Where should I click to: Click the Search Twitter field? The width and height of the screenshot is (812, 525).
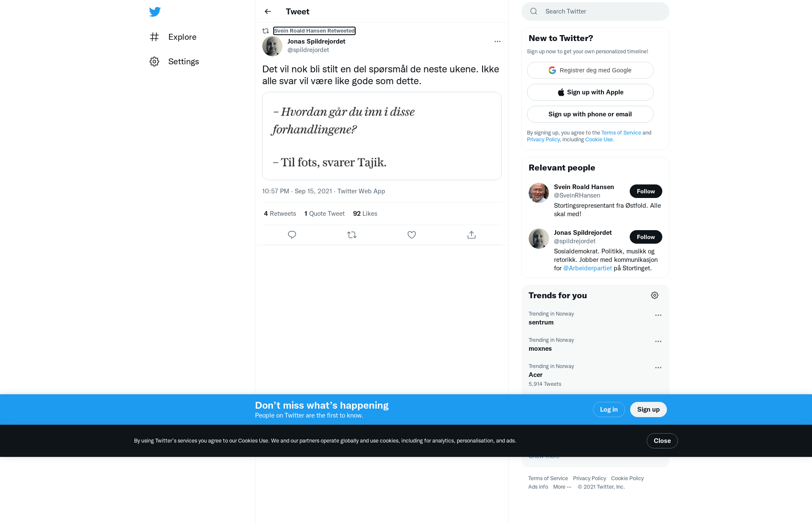[595, 11]
